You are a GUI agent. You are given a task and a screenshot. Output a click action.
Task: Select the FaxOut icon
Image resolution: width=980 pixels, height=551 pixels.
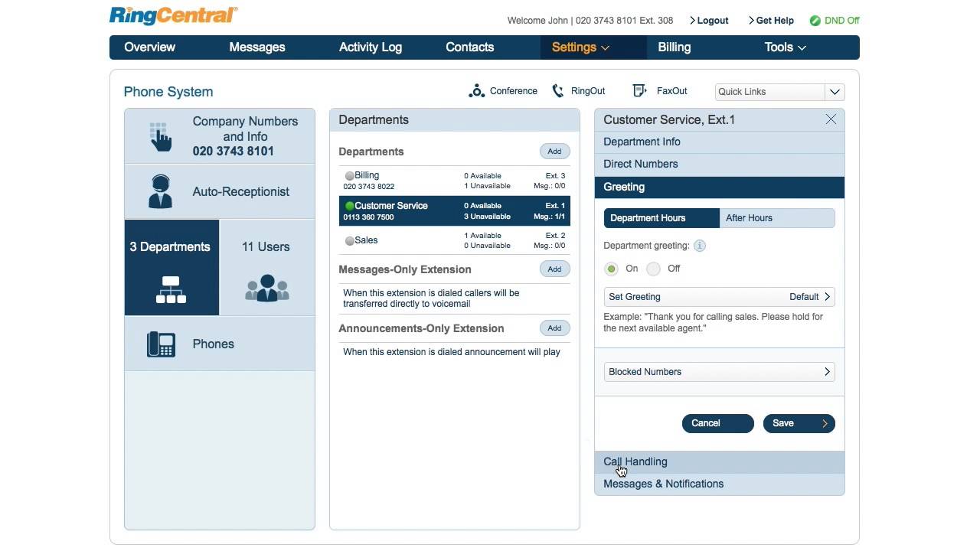pyautogui.click(x=639, y=90)
